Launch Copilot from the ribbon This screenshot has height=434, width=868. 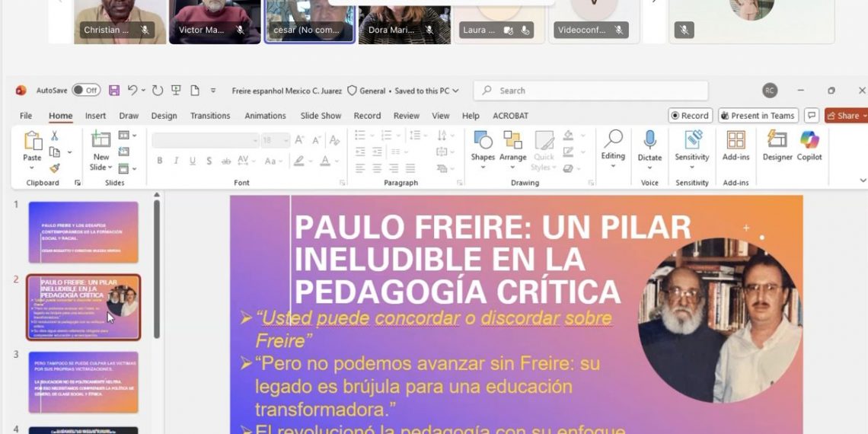tap(809, 145)
